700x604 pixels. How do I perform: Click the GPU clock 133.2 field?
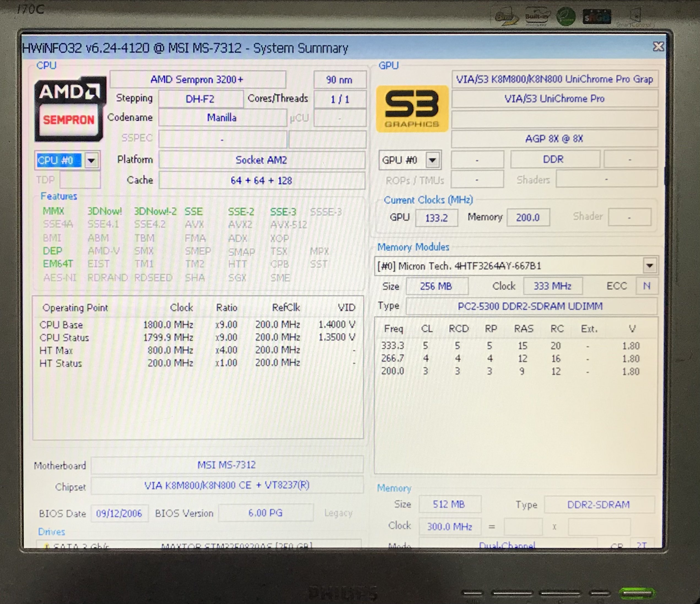[437, 218]
